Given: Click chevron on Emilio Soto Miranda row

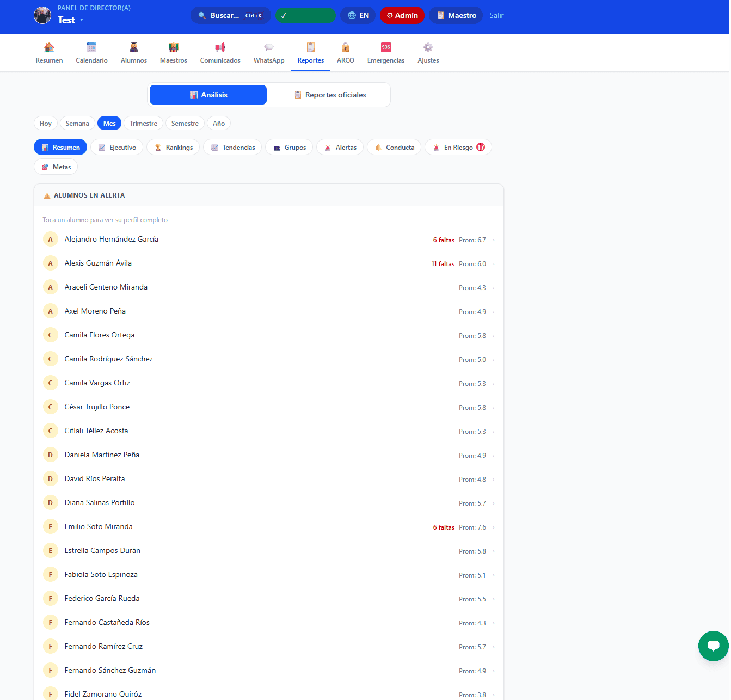Looking at the screenshot, I should tap(494, 527).
